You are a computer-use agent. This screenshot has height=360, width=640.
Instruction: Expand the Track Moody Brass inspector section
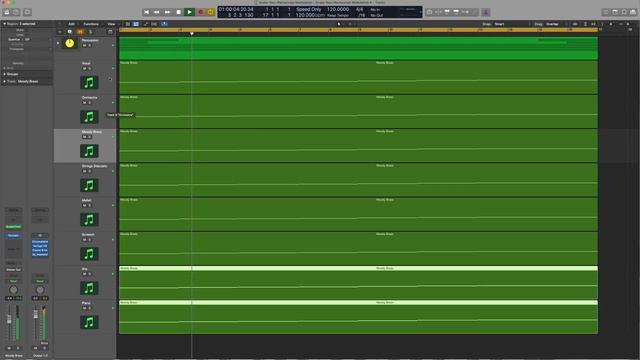4,82
